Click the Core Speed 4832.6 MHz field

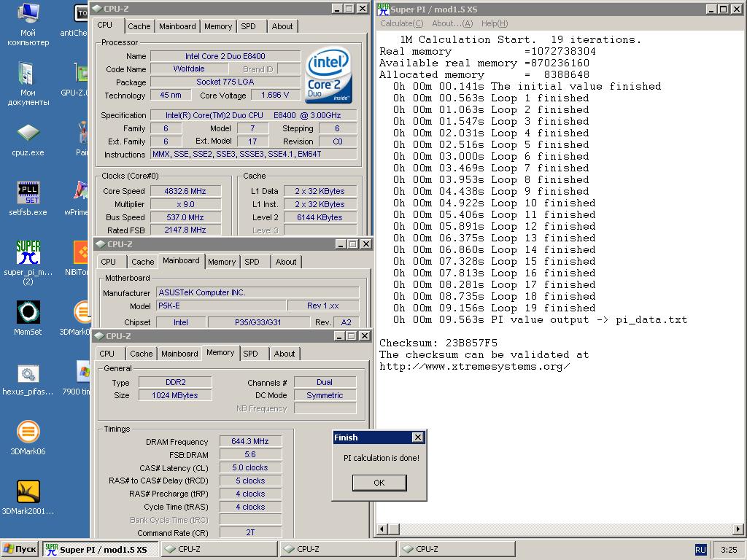pos(186,191)
